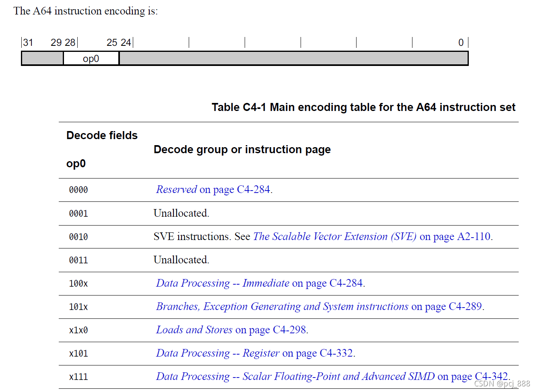Click 'Decode group or instruction page' header
This screenshot has height=392, width=536.
[242, 150]
